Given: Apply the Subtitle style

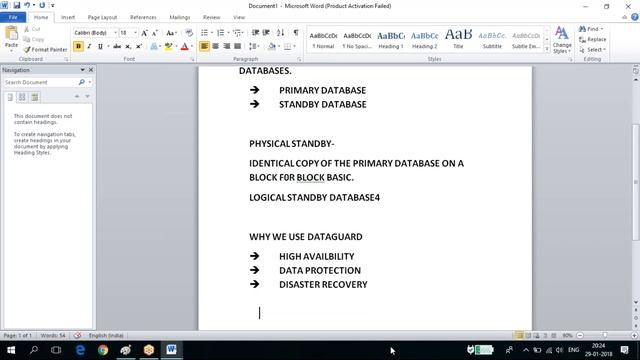Looking at the screenshot, I should tap(492, 40).
